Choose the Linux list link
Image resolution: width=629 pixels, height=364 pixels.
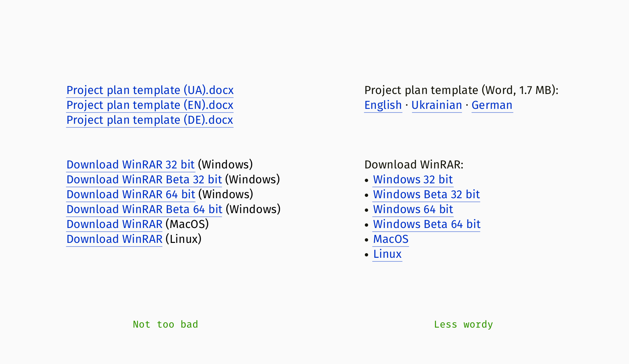(x=387, y=254)
